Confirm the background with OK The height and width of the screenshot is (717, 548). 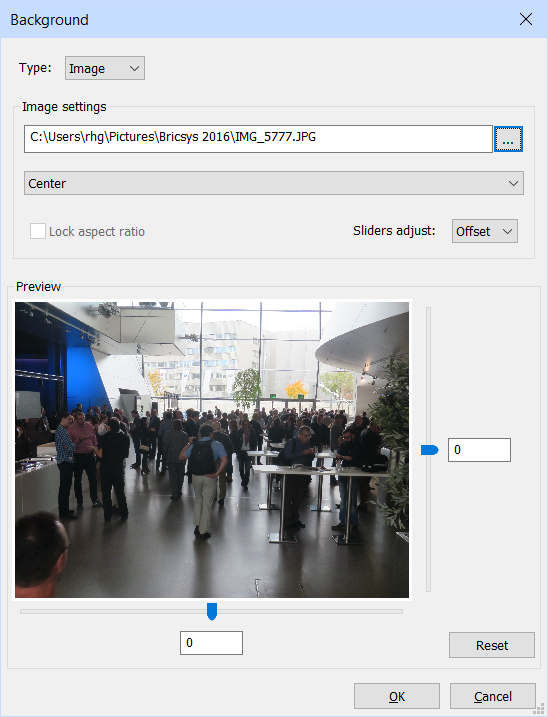click(397, 696)
